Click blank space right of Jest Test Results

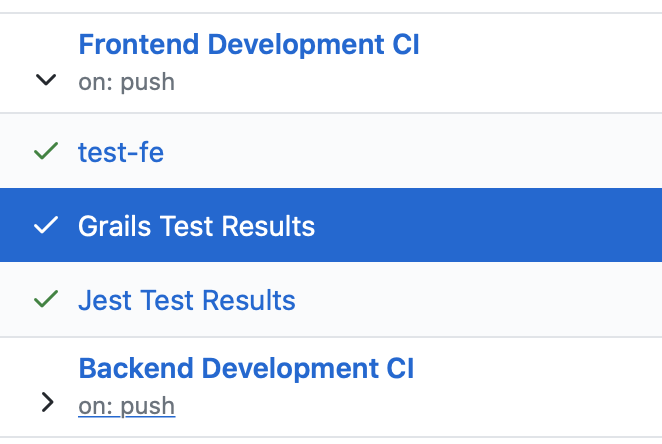[x=480, y=300]
